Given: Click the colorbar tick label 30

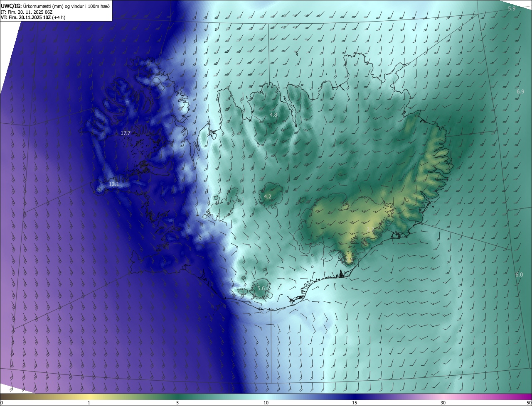Looking at the screenshot, I should click(443, 403).
